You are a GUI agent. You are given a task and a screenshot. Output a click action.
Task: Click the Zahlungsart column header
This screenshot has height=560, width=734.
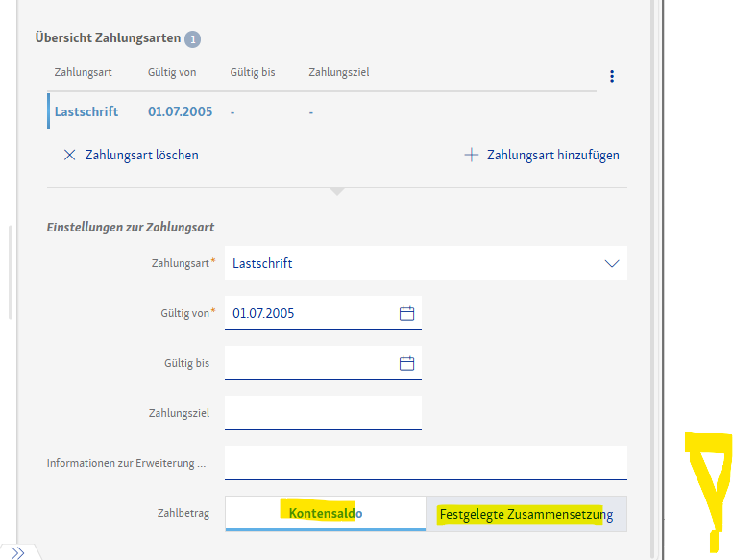[x=83, y=72]
